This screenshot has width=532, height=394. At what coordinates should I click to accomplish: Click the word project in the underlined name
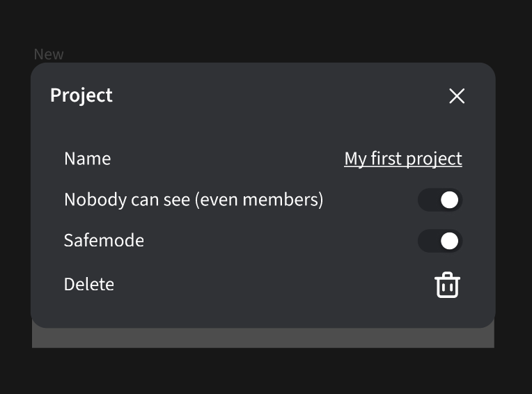click(x=434, y=159)
